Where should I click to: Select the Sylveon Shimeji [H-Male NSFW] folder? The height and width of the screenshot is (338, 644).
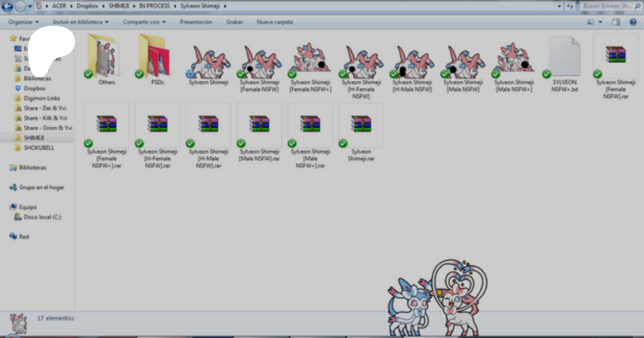[412, 68]
